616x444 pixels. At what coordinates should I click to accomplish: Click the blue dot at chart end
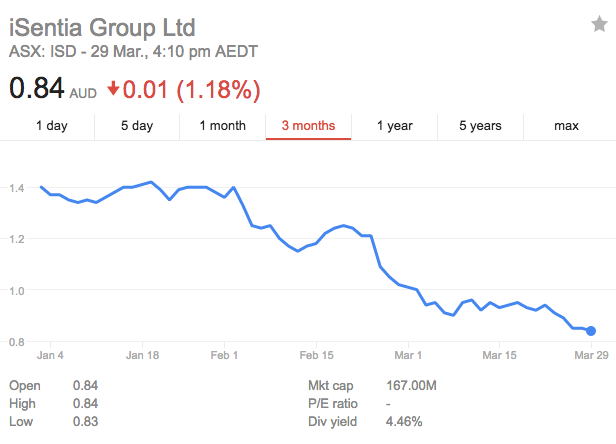pos(591,331)
